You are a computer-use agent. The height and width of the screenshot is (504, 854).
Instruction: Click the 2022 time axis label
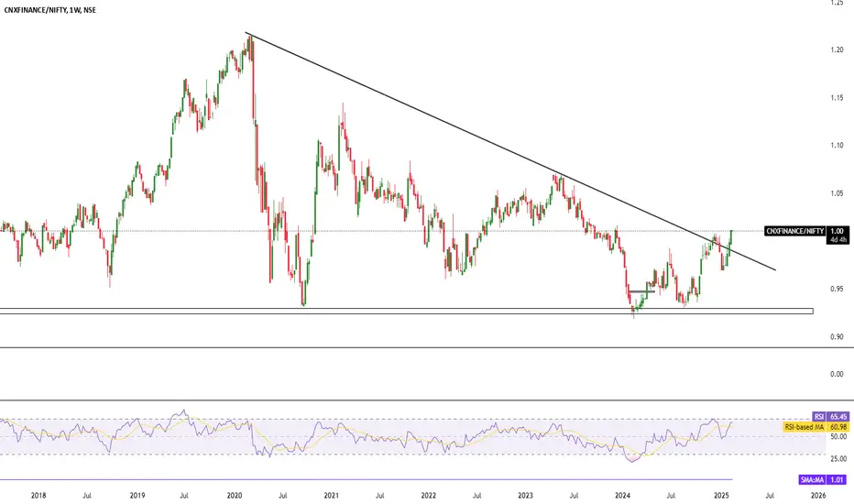tap(429, 496)
